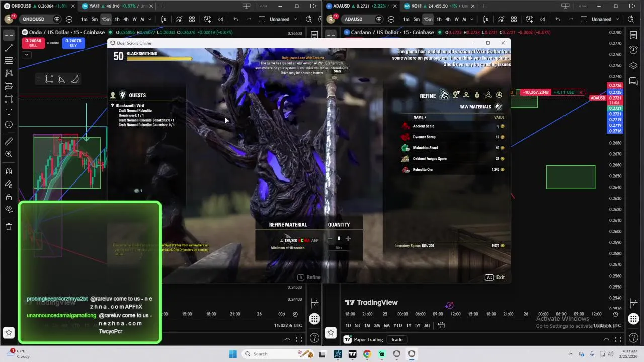Select Rubedite Ore row in raw materials
This screenshot has width=644, height=362.
453,170
